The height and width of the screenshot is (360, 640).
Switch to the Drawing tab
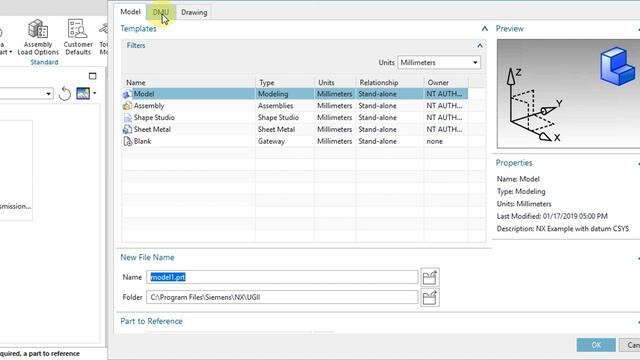[x=194, y=12]
